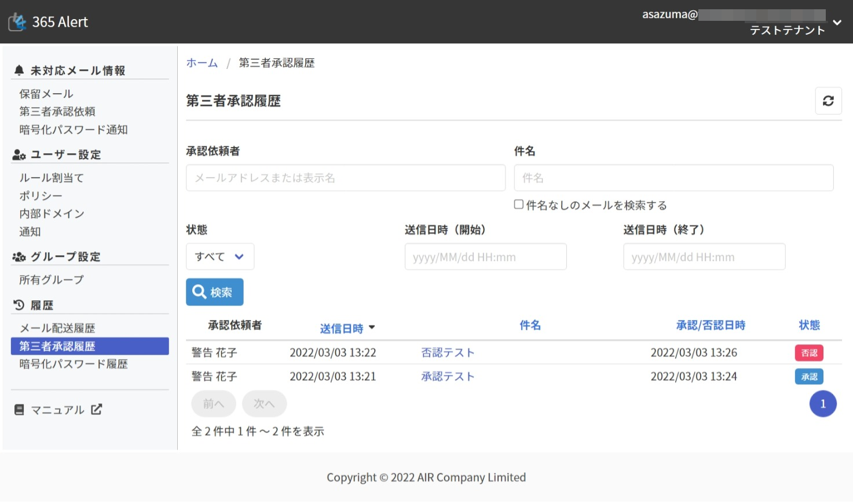
Task: Open the 否認テスト subject link
Action: pos(448,352)
